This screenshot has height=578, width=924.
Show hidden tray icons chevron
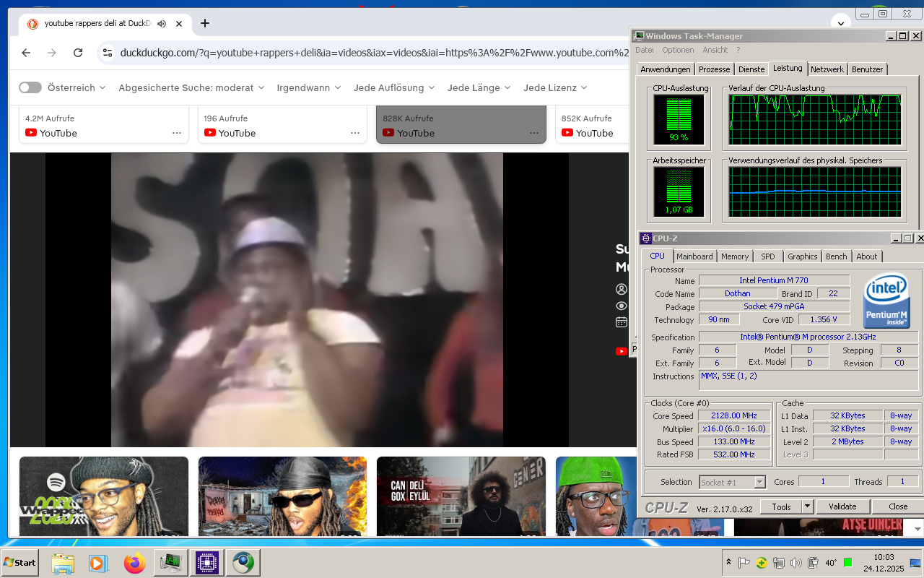click(728, 563)
